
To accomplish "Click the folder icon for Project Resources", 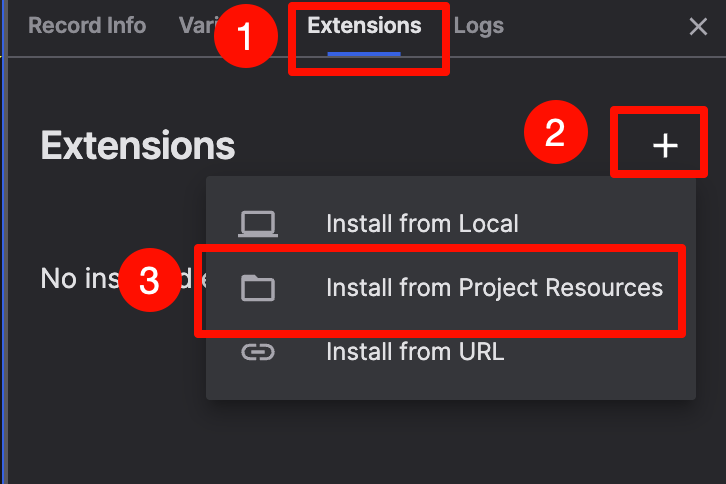I will click(x=257, y=289).
